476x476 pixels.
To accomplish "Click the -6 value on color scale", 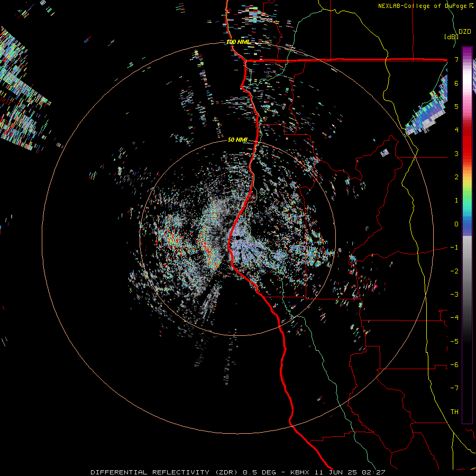I will click(x=454, y=365).
